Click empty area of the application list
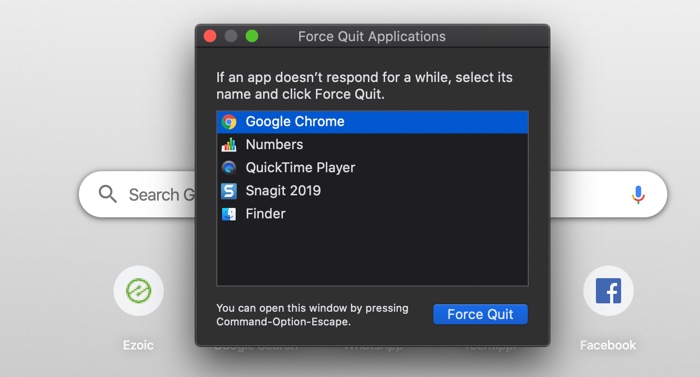700x377 pixels. pos(372,255)
